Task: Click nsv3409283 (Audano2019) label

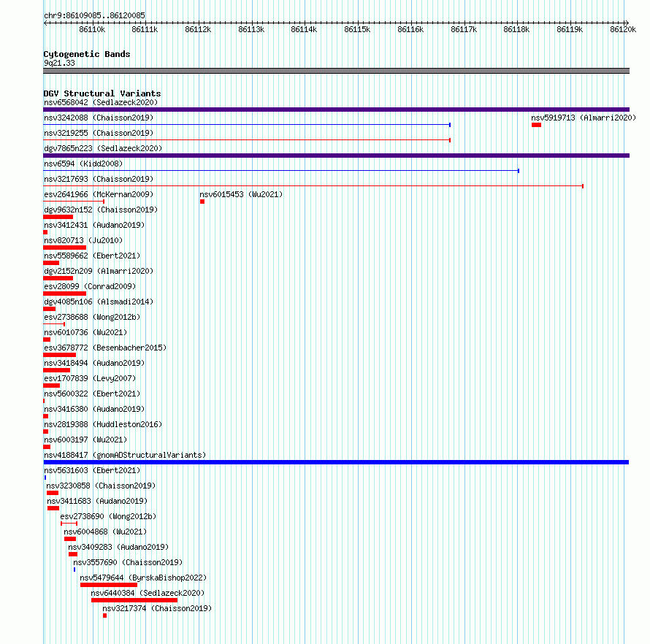Action: [x=118, y=547]
